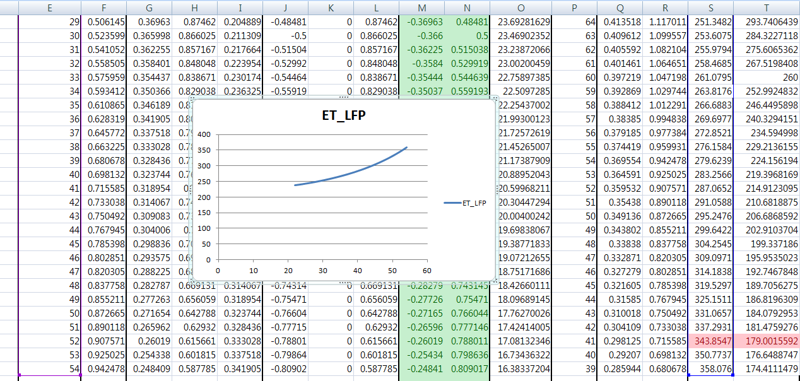
Task: Select column P header
Action: coord(574,7)
